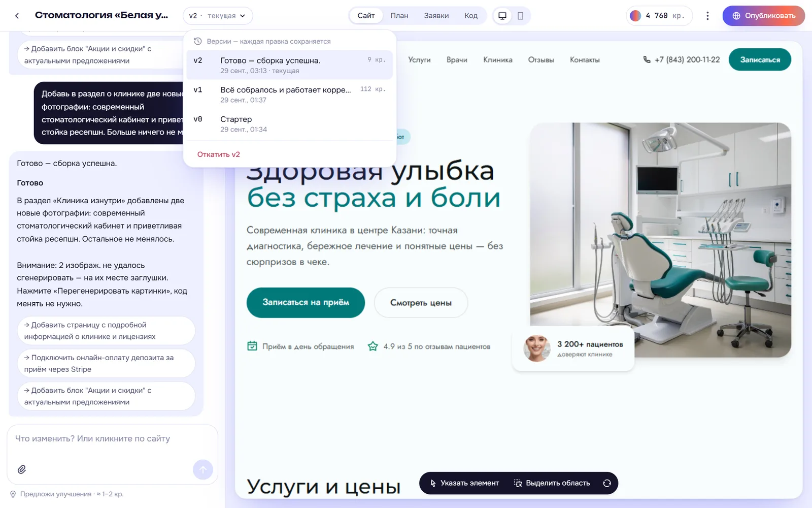Switch to desktop preview icon
The image size is (812, 508).
(502, 16)
